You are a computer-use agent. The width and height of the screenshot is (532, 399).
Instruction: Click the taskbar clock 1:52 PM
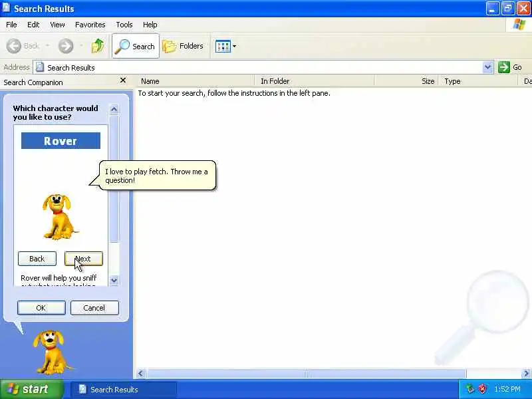click(507, 389)
